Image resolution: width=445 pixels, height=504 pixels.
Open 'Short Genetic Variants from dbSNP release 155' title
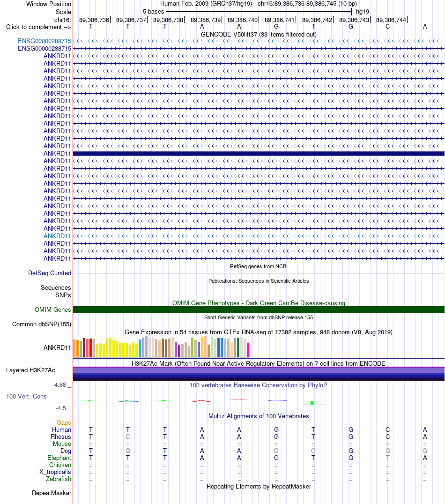coord(259,317)
